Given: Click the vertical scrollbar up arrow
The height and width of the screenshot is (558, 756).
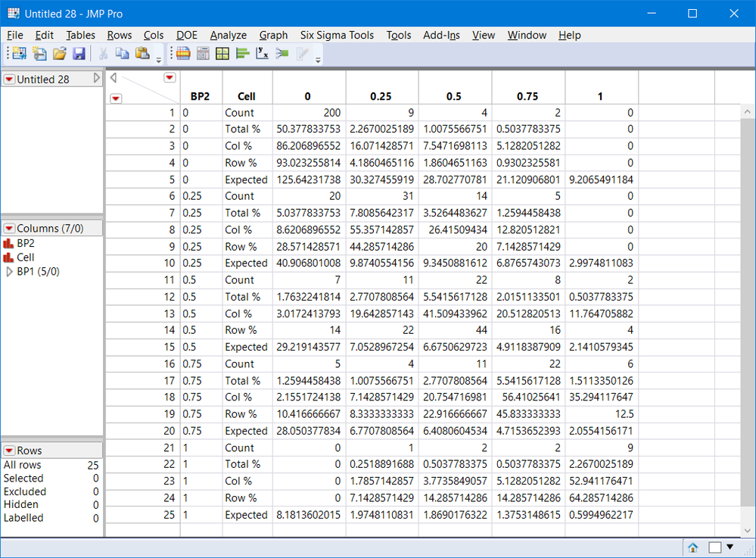Looking at the screenshot, I should coord(748,112).
